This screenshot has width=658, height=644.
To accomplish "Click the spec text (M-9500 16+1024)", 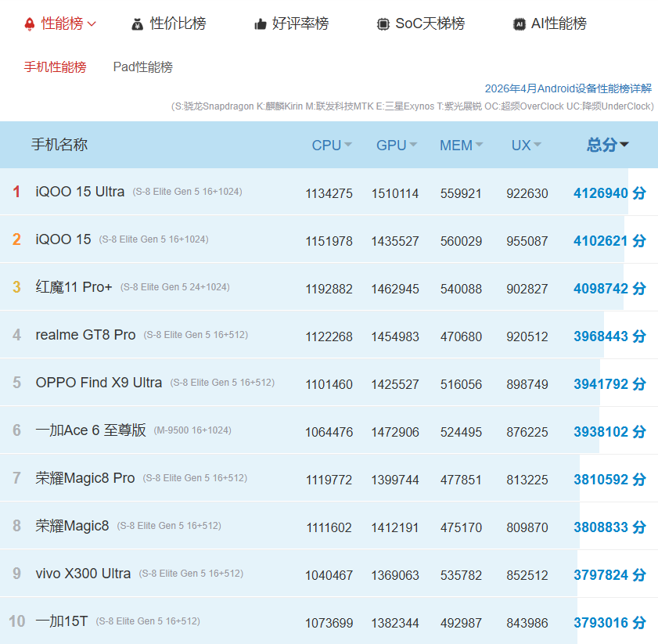I will (192, 430).
